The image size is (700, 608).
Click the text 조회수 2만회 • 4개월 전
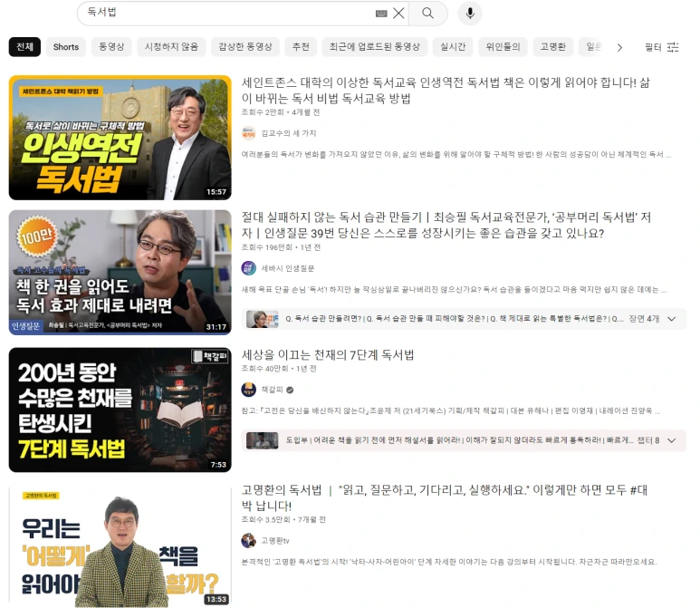281,112
